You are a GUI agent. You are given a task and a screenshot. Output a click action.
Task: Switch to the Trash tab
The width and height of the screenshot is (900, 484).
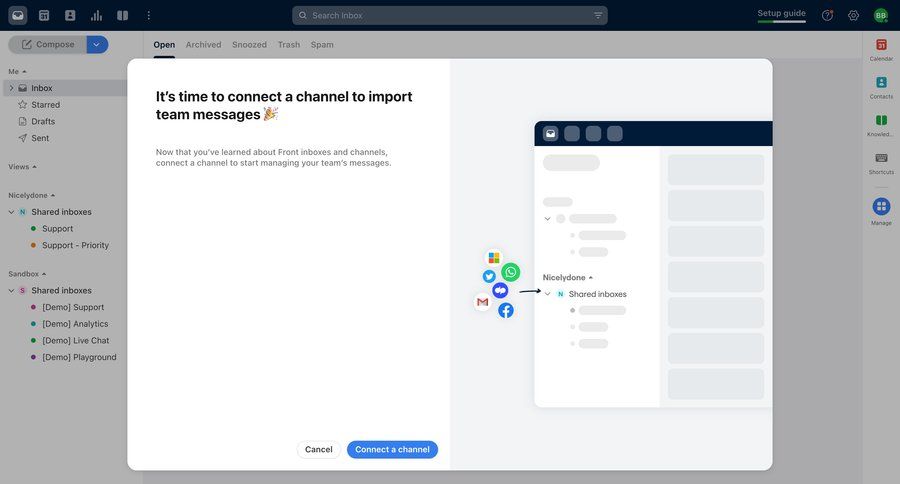pos(289,45)
